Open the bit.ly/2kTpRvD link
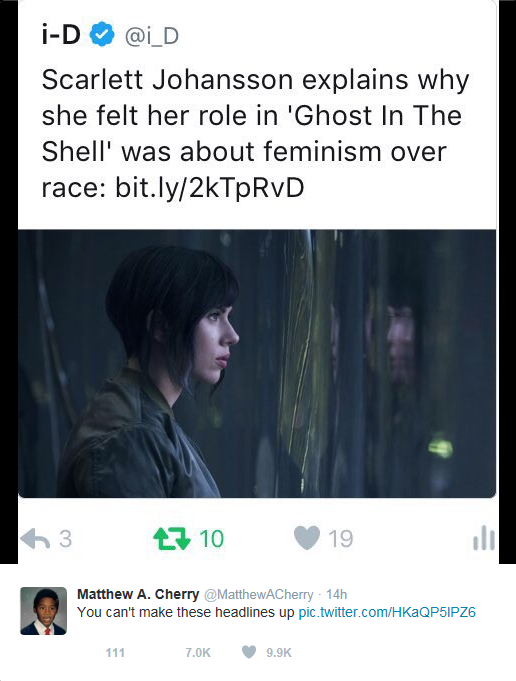This screenshot has width=516, height=681. click(210, 188)
